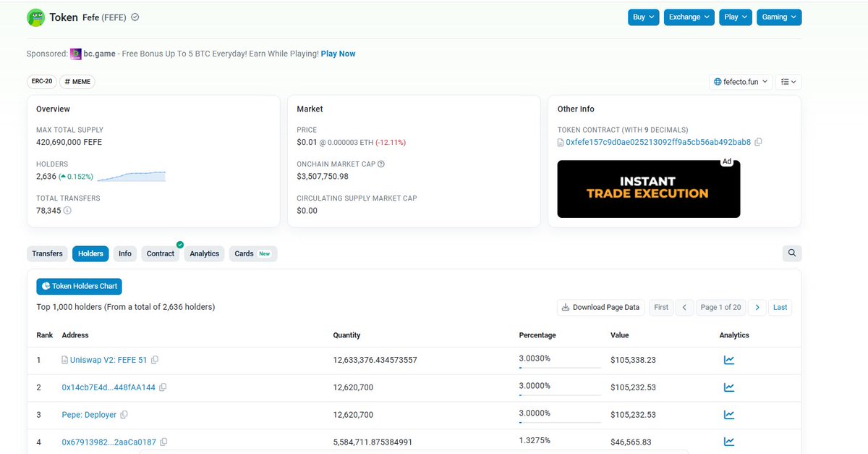Switch to the Analytics tab
Viewport: 868px width, 454px height.
(204, 253)
